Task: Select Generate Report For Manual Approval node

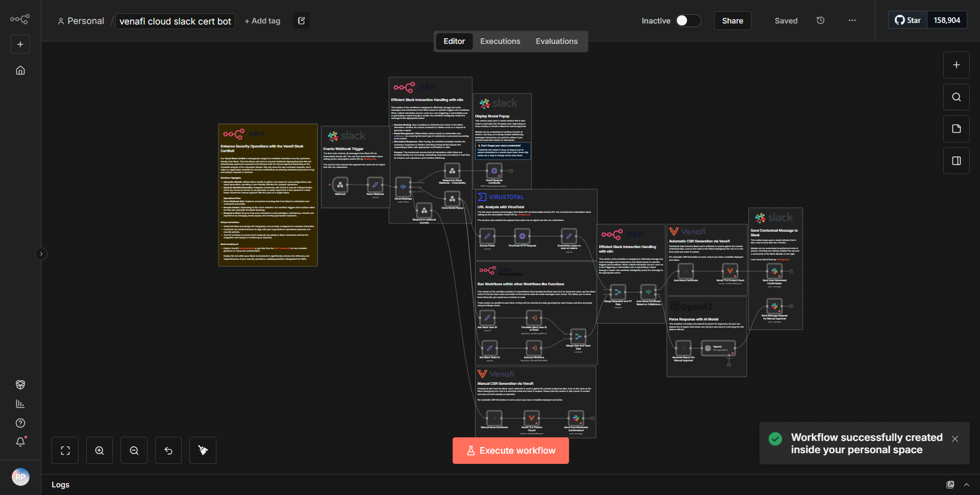Action: pos(683,348)
